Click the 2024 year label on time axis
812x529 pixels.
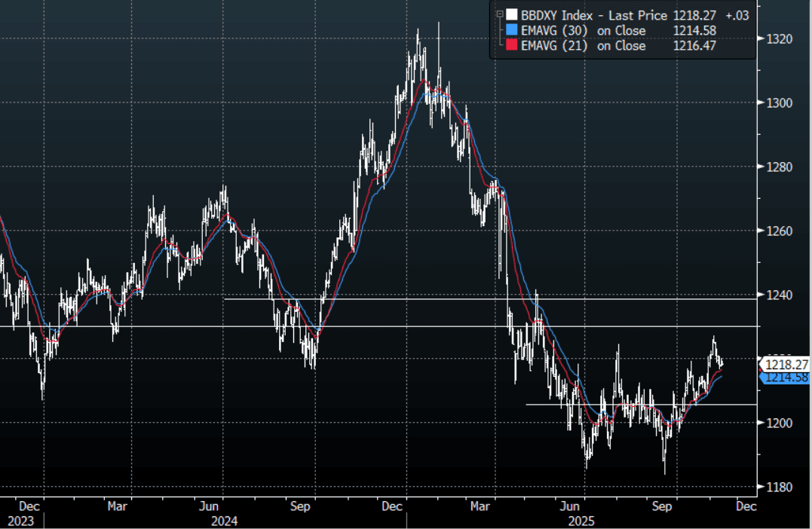click(x=224, y=521)
